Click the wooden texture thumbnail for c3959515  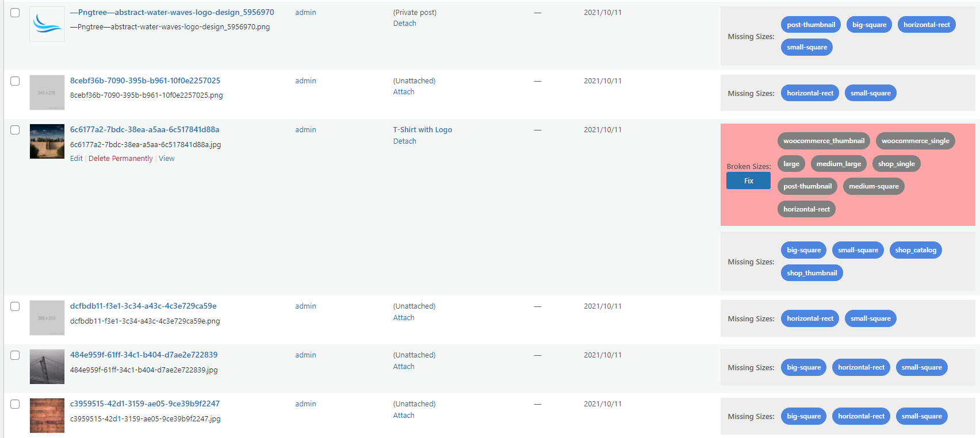click(x=47, y=415)
